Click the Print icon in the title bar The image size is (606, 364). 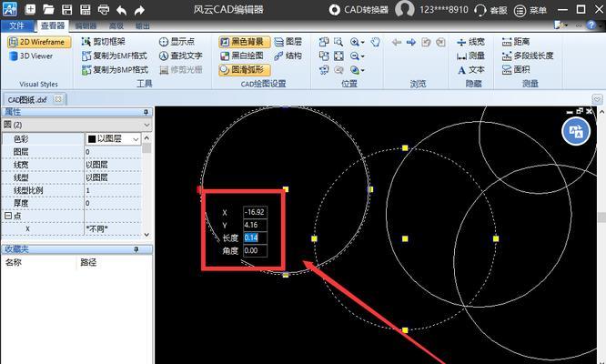point(103,9)
